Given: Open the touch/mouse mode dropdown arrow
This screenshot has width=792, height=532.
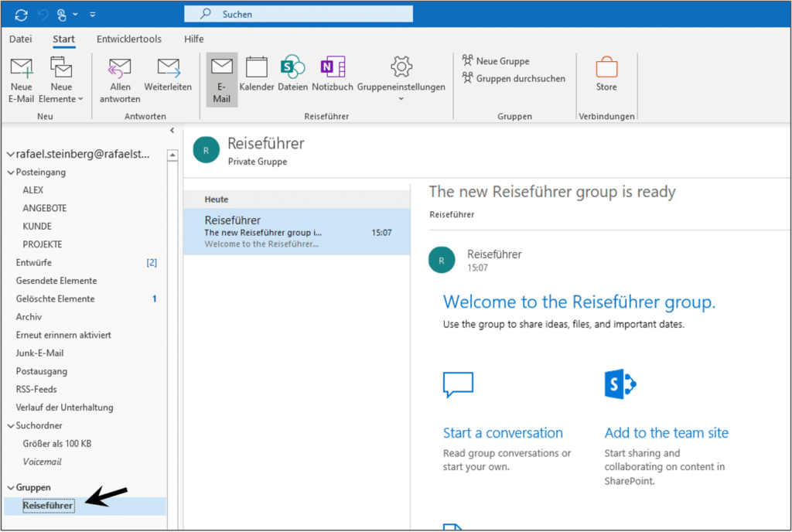Looking at the screenshot, I should (75, 15).
